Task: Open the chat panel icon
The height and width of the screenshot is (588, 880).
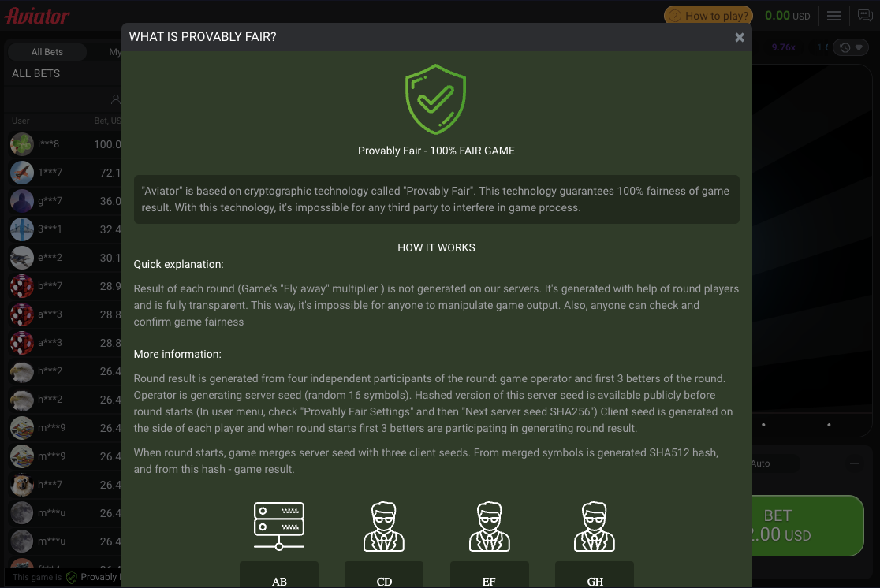Action: 864,16
